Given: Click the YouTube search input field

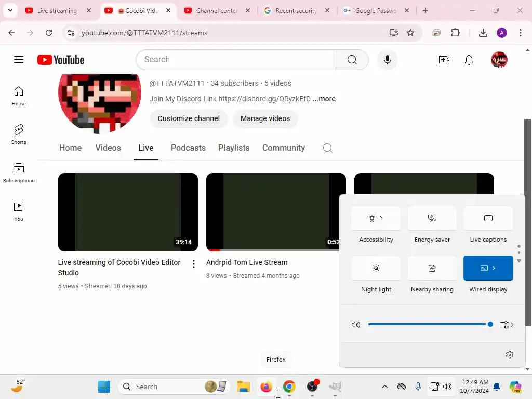Looking at the screenshot, I should pos(236,60).
